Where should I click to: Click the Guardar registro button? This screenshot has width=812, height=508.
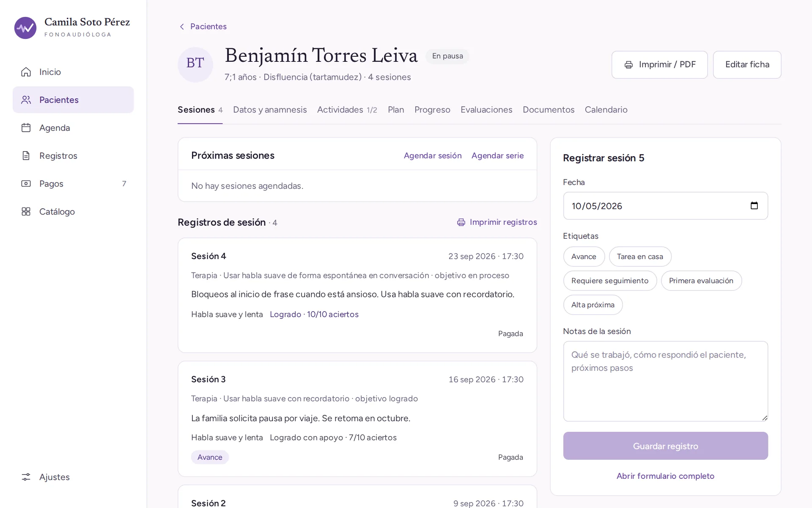point(665,446)
